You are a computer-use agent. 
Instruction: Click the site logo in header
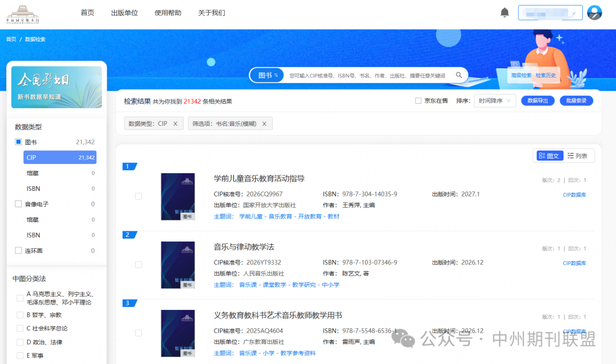coord(23,14)
